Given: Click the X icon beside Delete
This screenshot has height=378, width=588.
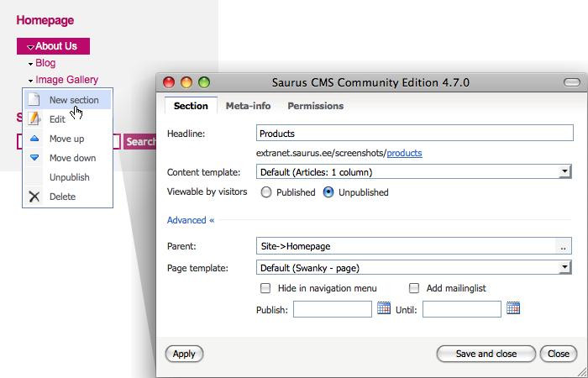Looking at the screenshot, I should coord(34,197).
